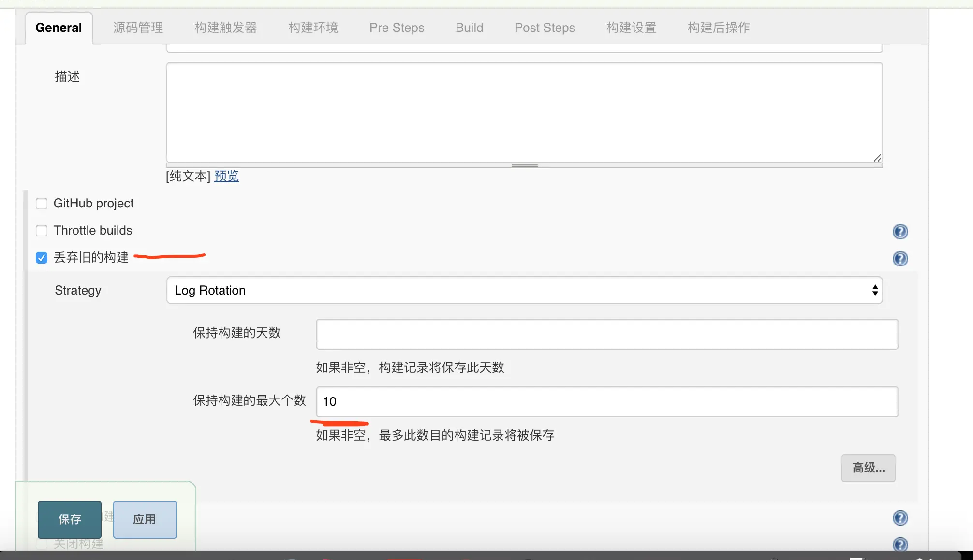Open help for 丢弃旧的构建 option
Viewport: 973px width, 560px height.
click(900, 259)
